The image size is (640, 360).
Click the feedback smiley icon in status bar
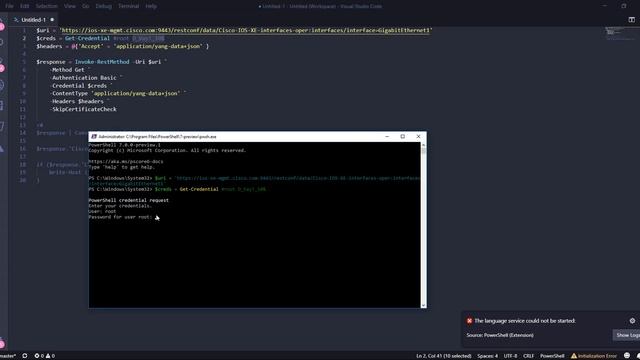tap(627, 356)
